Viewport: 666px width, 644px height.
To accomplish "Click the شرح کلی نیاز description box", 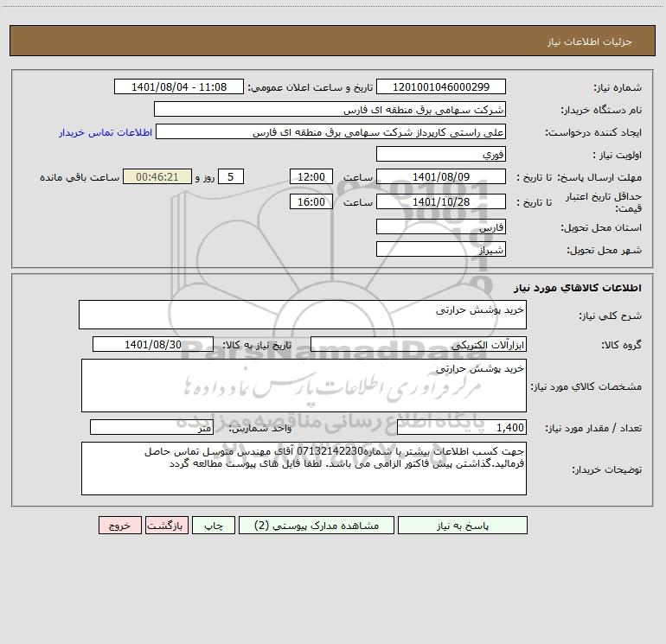I will (303, 315).
